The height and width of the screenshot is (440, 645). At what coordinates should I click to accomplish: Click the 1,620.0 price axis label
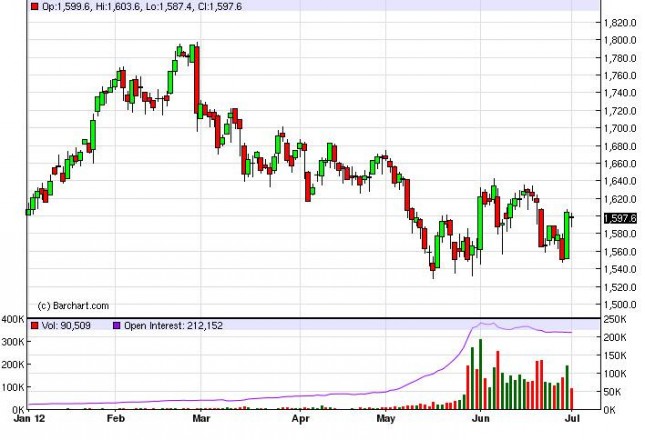point(620,199)
